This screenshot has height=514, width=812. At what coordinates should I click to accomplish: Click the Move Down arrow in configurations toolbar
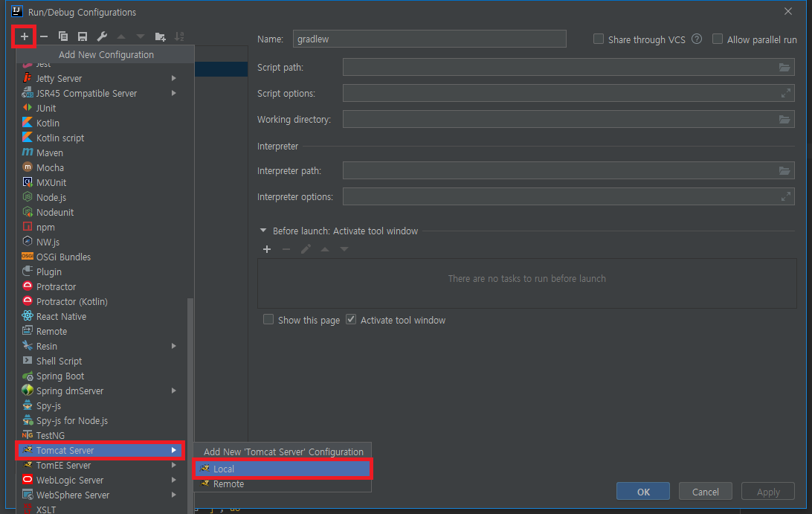(x=141, y=36)
